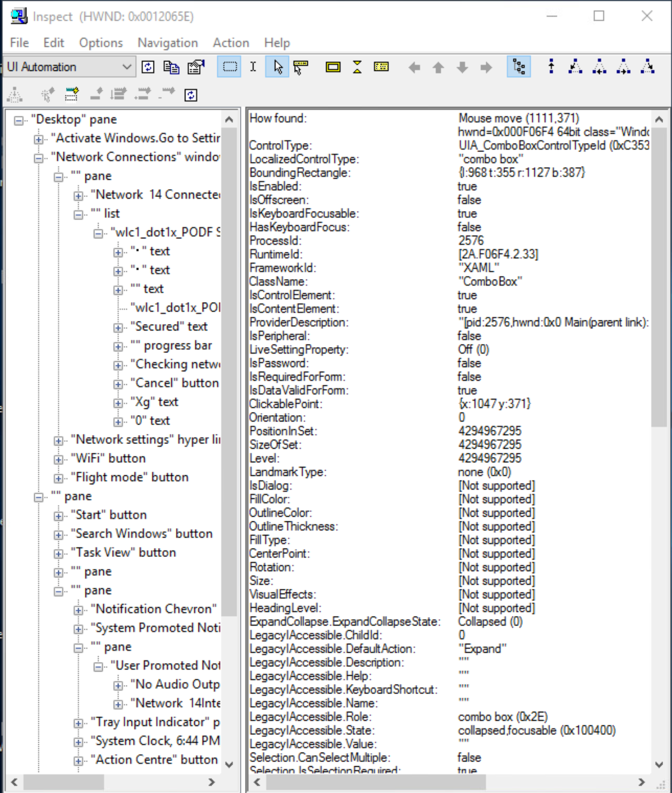The image size is (672, 793).
Task: Select the "System Clock, 6:44 PM" tree row
Action: [155, 740]
